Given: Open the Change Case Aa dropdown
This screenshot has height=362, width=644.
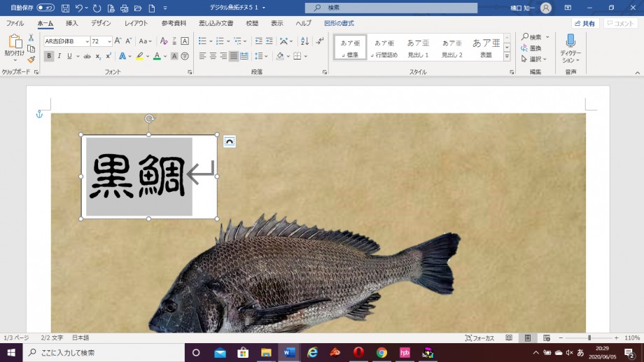Looking at the screenshot, I should 145,41.
